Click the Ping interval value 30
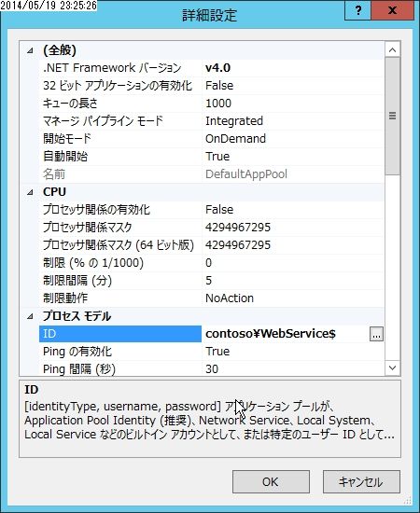 212,369
